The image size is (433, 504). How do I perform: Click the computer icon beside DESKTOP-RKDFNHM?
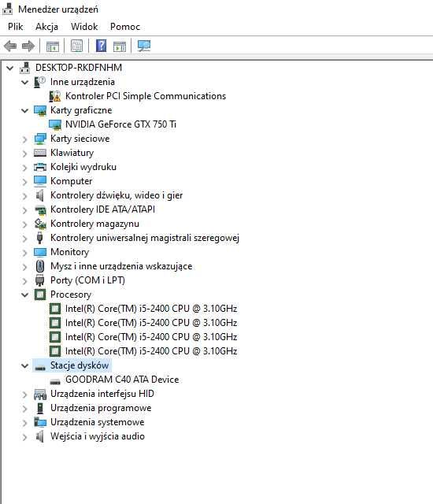[25, 68]
